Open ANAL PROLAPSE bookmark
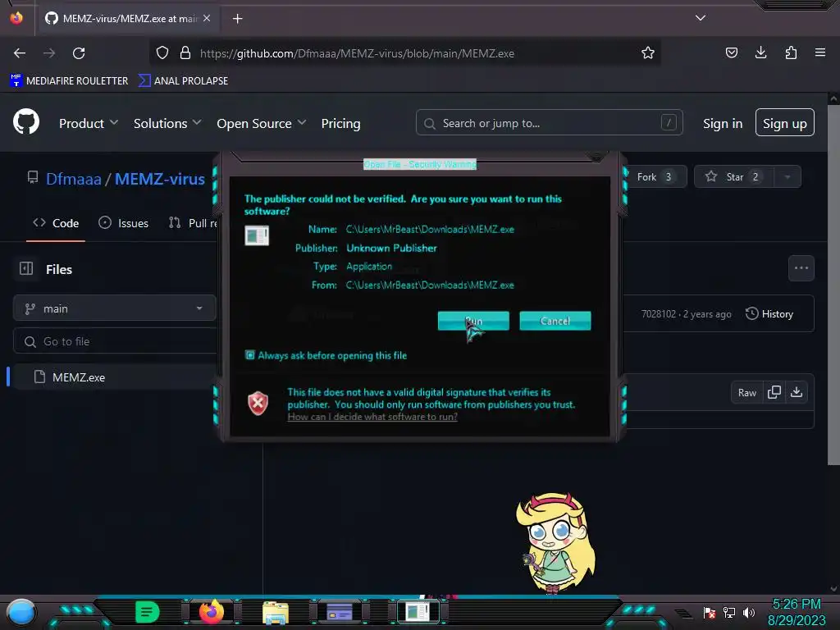840x630 pixels. [x=183, y=80]
